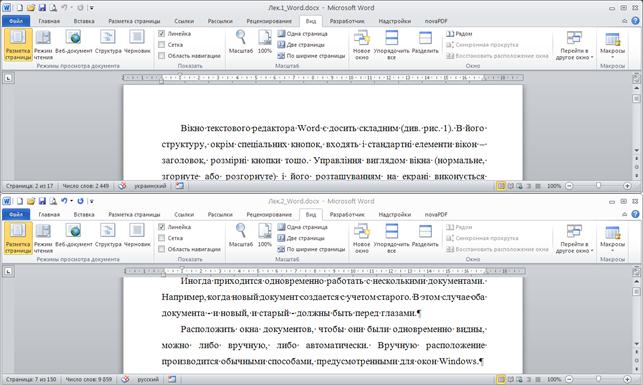Open the Zoom (Масштаб) dialog in the Лек.2_Word window
The width and height of the screenshot is (643, 385).
tap(241, 235)
